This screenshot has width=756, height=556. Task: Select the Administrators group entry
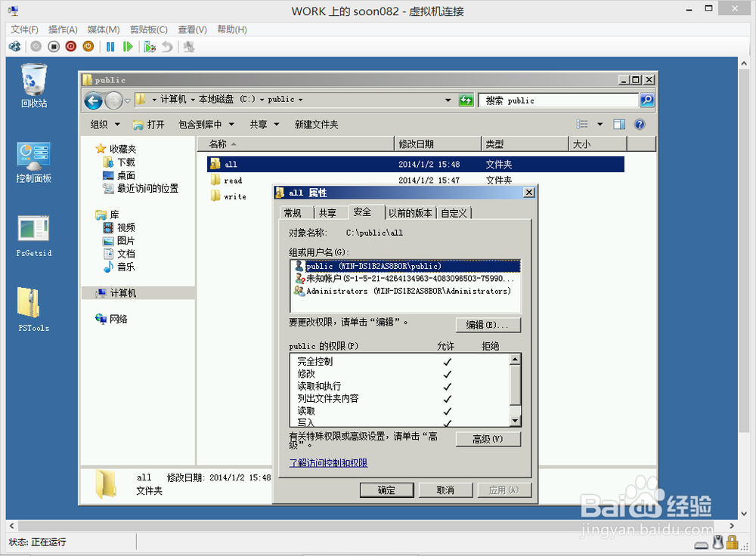(405, 291)
